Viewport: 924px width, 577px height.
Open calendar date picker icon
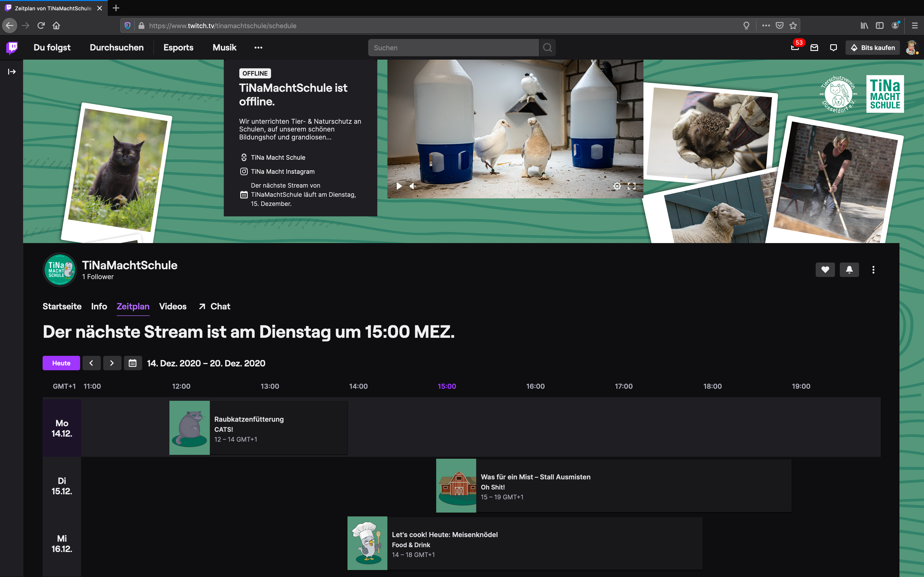[x=133, y=363]
